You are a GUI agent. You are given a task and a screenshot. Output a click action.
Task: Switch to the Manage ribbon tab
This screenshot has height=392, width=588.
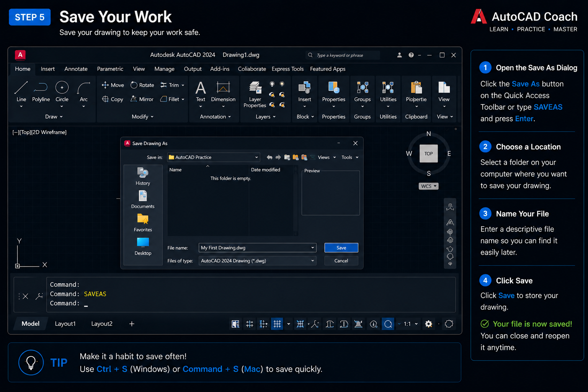[164, 69]
